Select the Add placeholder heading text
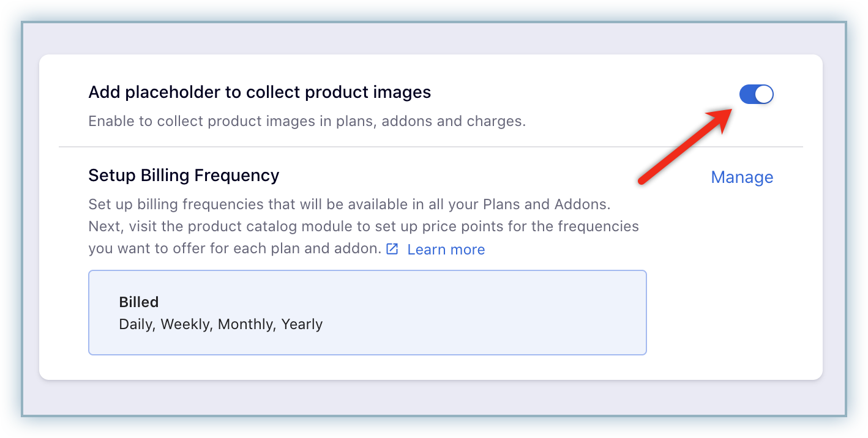868x438 pixels. [260, 92]
